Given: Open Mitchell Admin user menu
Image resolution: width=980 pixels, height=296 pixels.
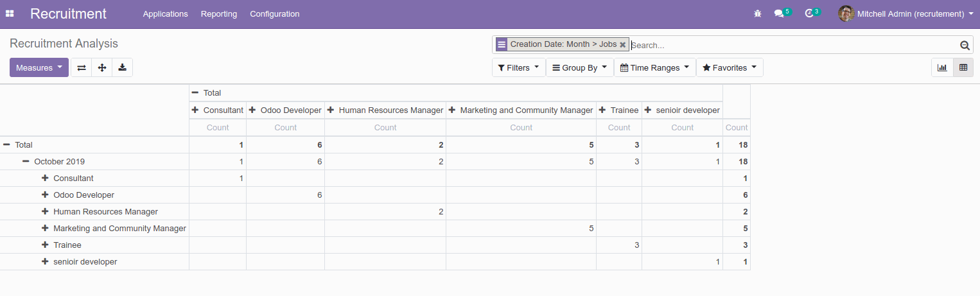Looking at the screenshot, I should click(x=906, y=13).
